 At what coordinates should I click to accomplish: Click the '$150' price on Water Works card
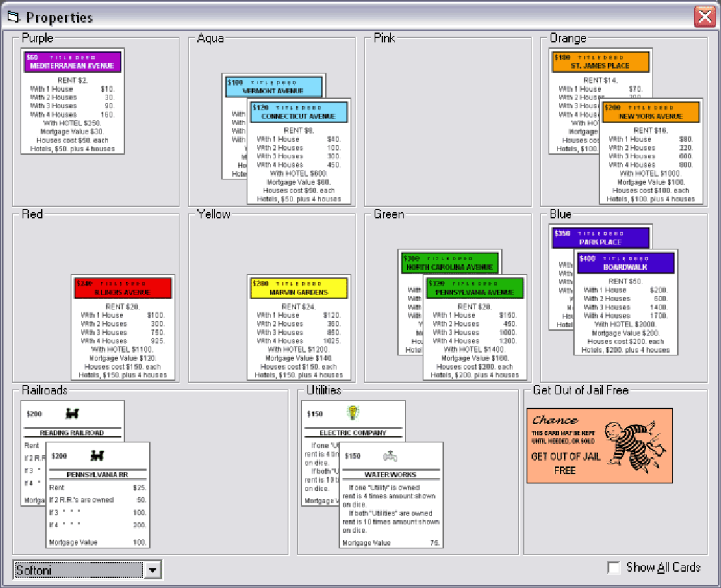click(x=353, y=456)
